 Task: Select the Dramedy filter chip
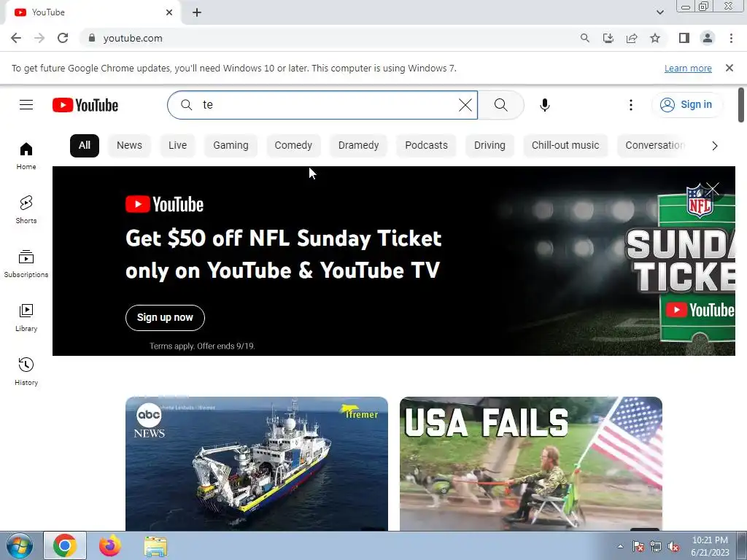point(359,146)
